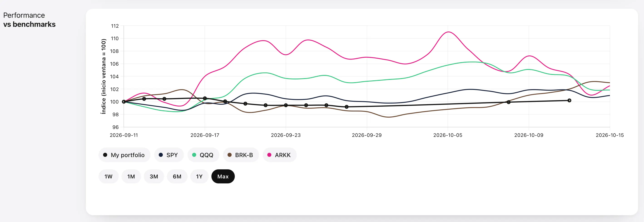Image resolution: width=644 pixels, height=222 pixels.
Task: Choose the 1Y time range
Action: point(199,177)
